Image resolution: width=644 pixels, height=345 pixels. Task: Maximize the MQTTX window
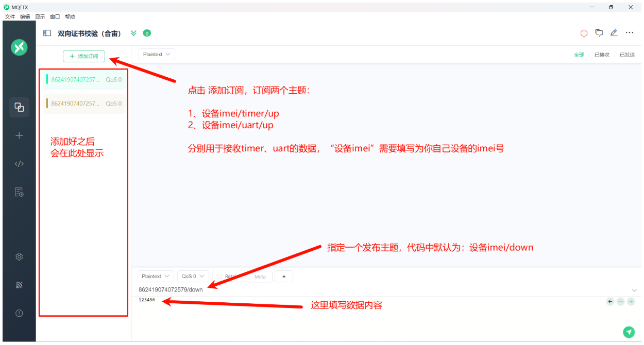click(x=611, y=7)
